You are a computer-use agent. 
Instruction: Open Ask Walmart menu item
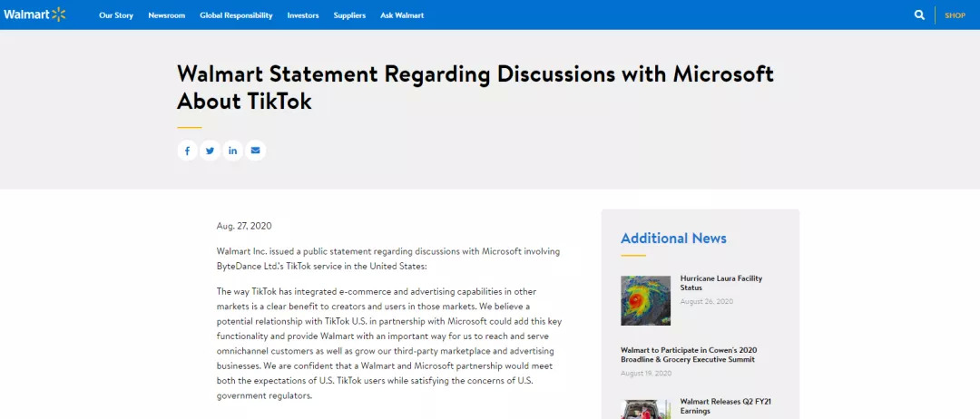click(x=402, y=15)
